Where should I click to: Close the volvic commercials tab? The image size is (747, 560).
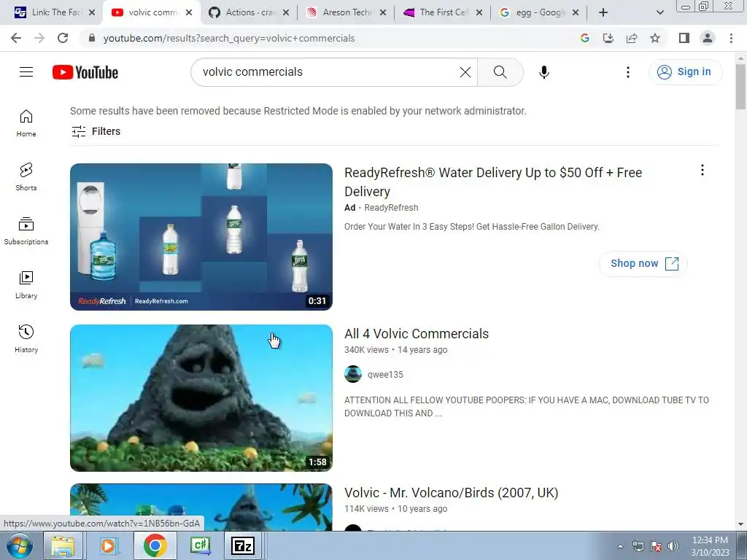189,12
